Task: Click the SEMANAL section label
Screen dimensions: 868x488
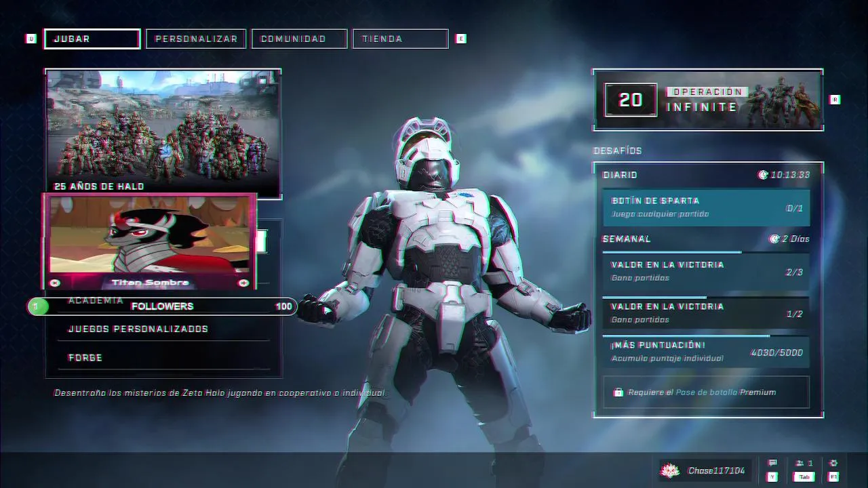Action: [627, 239]
